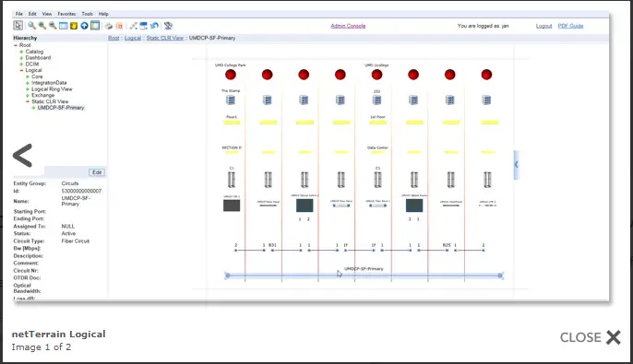Open the Tools menu
Viewport: 633px width, 364px height.
click(x=87, y=14)
